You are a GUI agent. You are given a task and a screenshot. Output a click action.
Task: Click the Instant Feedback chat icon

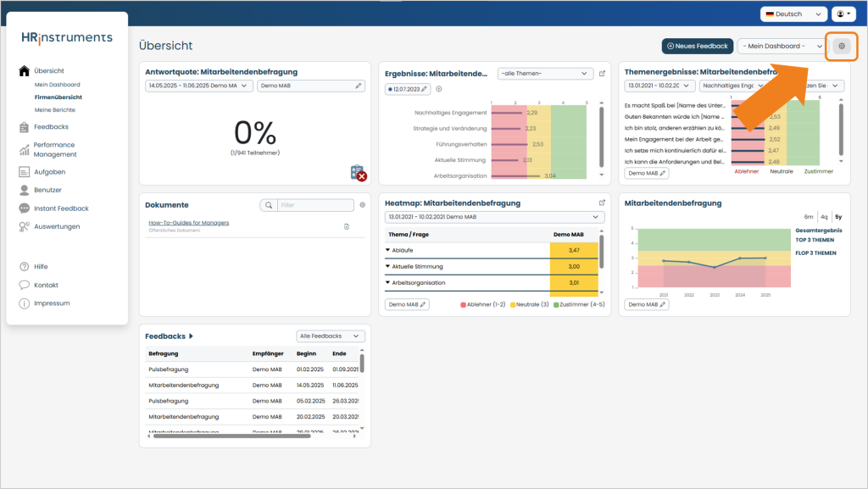[x=24, y=208]
